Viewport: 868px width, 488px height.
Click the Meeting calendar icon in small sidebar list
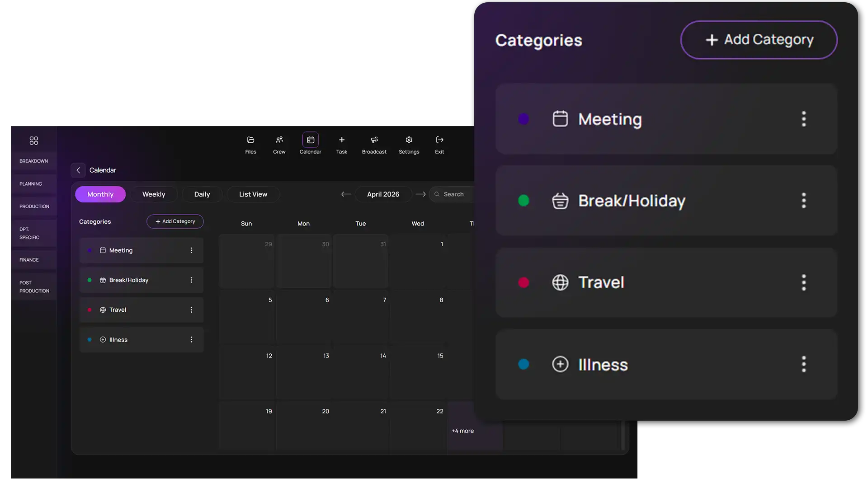coord(103,250)
